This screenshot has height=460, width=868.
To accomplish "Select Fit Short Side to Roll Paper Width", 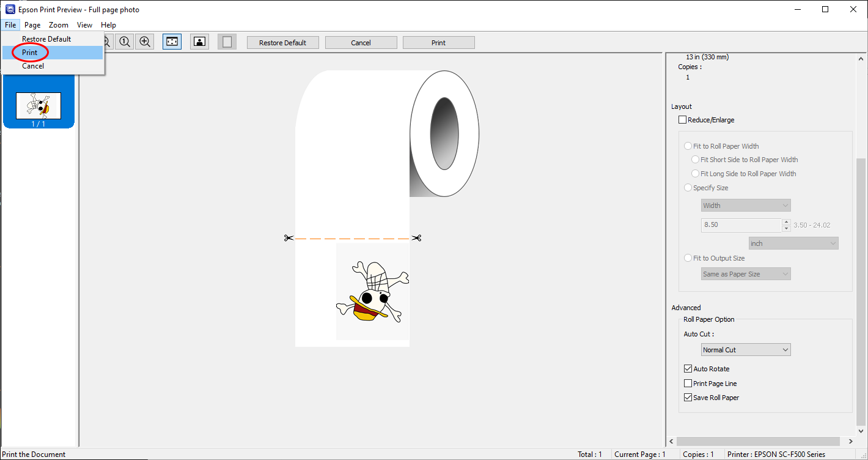I will (696, 160).
